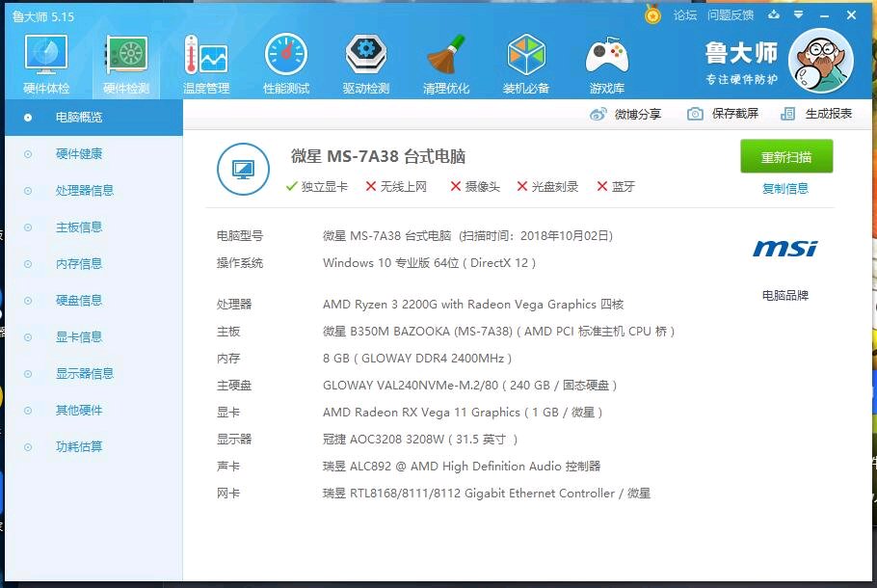
Task: Open 游戏库 game library controller icon
Action: coord(607,65)
